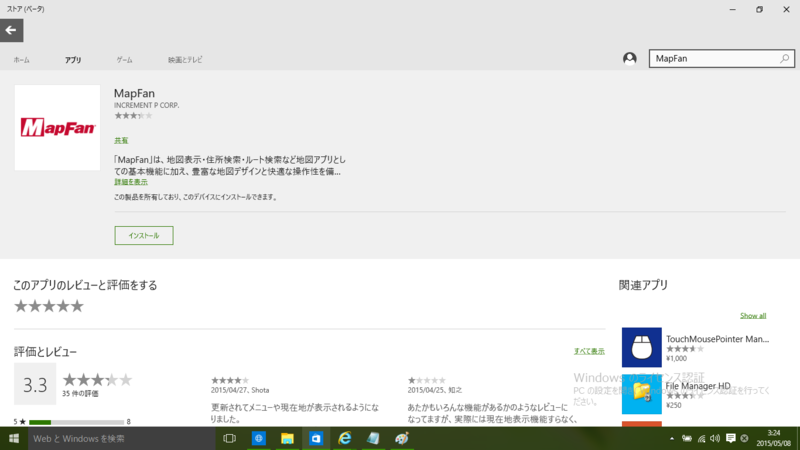Show hidden tray icons
This screenshot has height=450, width=800.
tap(672, 438)
